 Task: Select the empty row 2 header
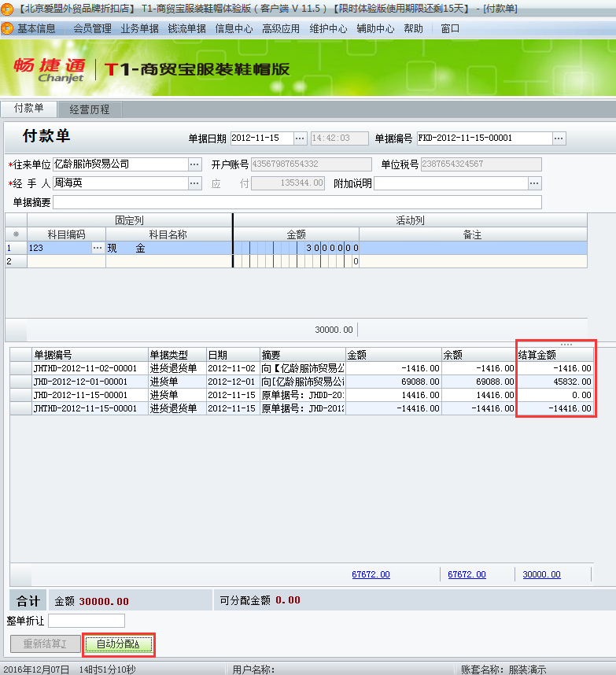pos(16,261)
